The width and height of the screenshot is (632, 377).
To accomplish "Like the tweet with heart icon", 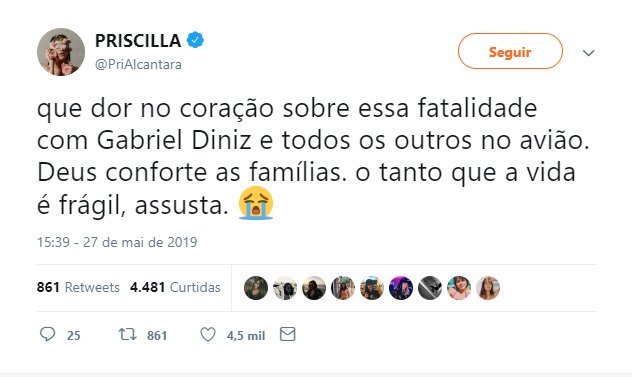I will coord(208,334).
